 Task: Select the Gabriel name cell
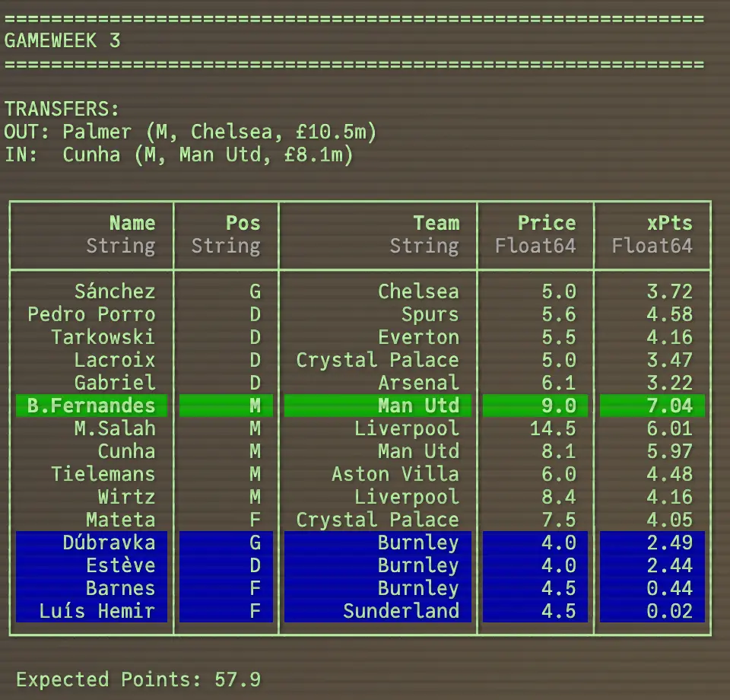click(115, 383)
